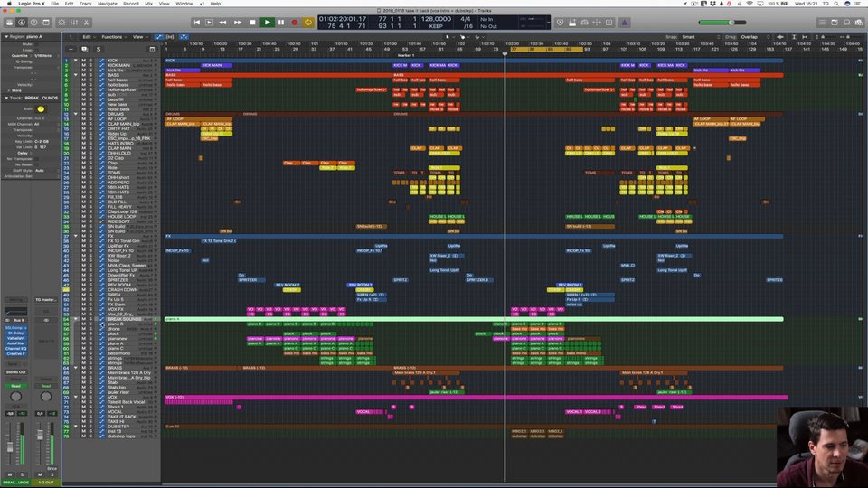This screenshot has height=488, width=868.
Task: Open the List Editors icon
Action: (822, 23)
